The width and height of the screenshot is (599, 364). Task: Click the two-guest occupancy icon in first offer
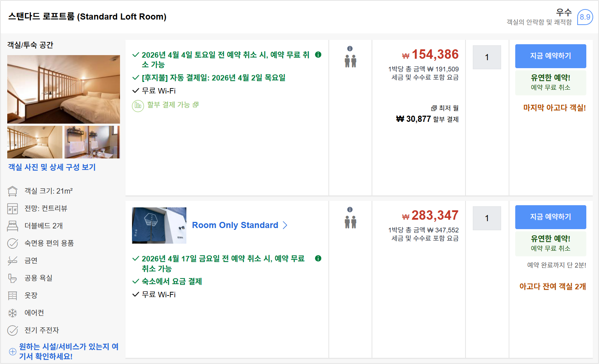tap(351, 61)
